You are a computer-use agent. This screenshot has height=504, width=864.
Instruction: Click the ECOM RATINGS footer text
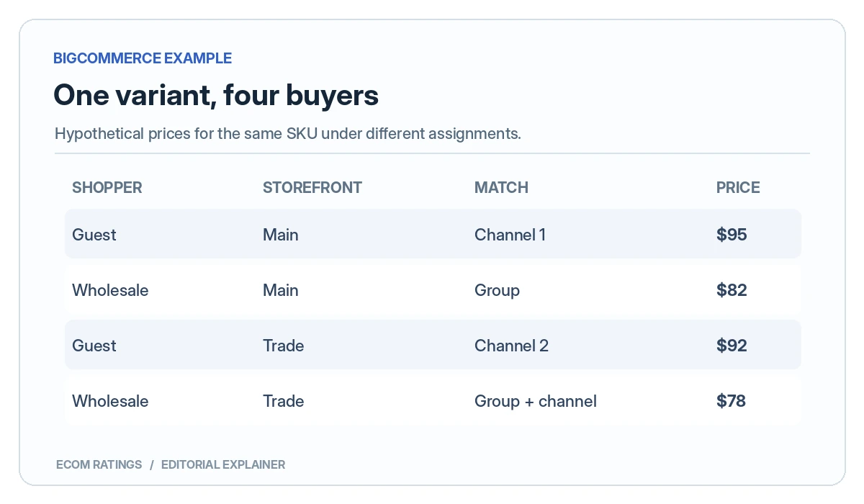99,464
